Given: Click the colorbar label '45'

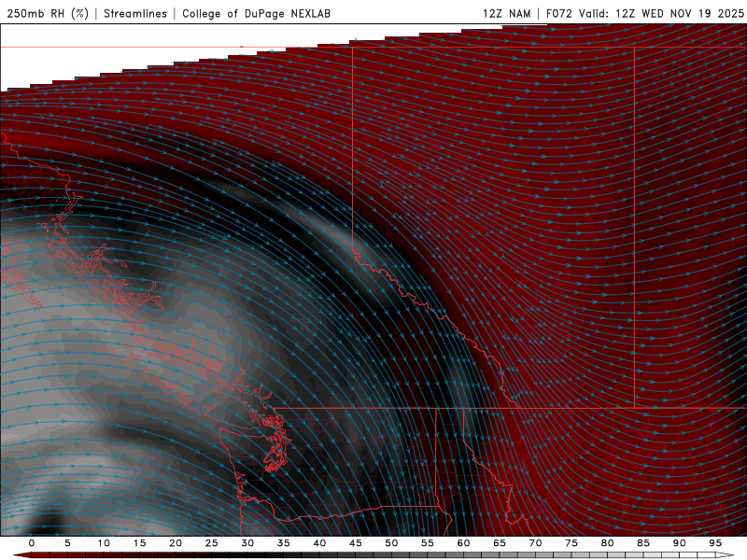Looking at the screenshot, I should [x=356, y=543].
